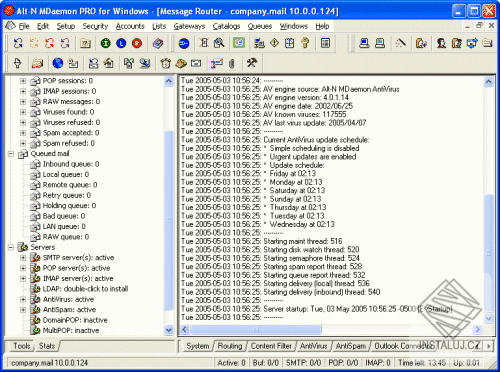Switch to the AntiSpam log tab
This screenshot has width=500, height=372.
[351, 346]
